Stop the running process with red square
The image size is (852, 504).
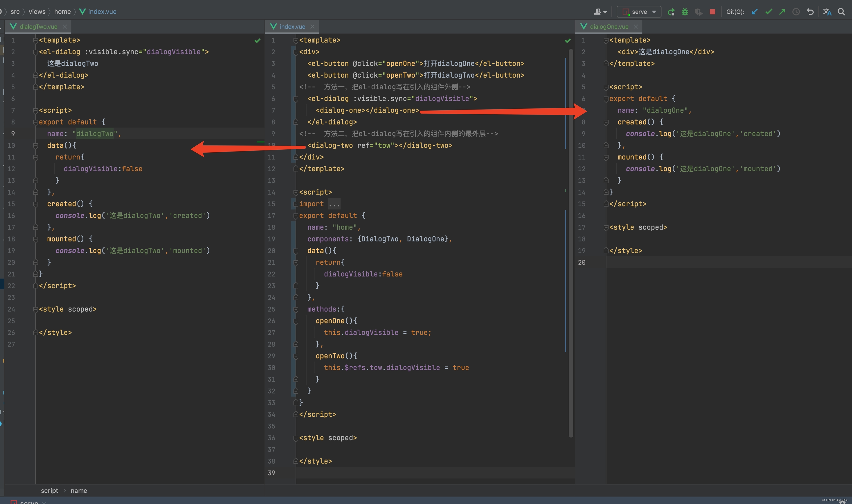pyautogui.click(x=713, y=12)
